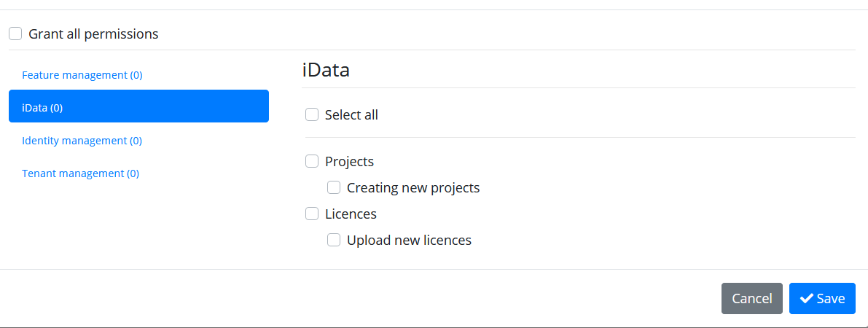Viewport: 868px width, 328px height.
Task: Save the permission changes
Action: point(822,299)
